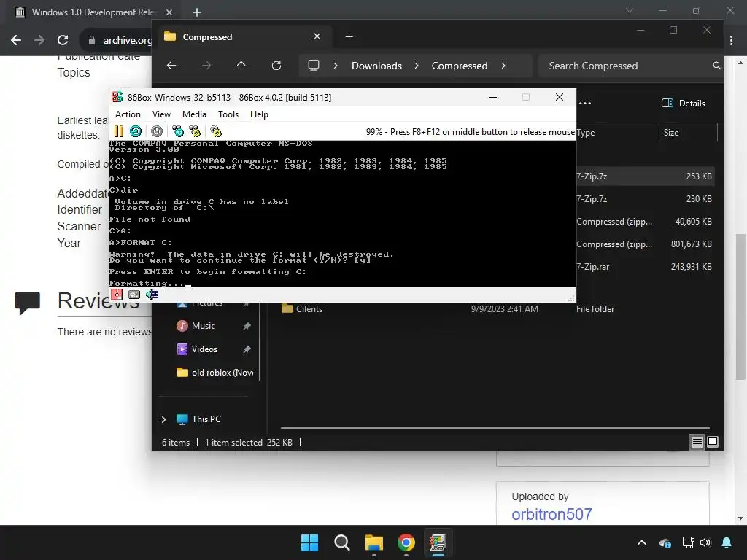Select the 243,931 KB 7-Zip.rar file
This screenshot has height=560, width=747.
click(646, 267)
